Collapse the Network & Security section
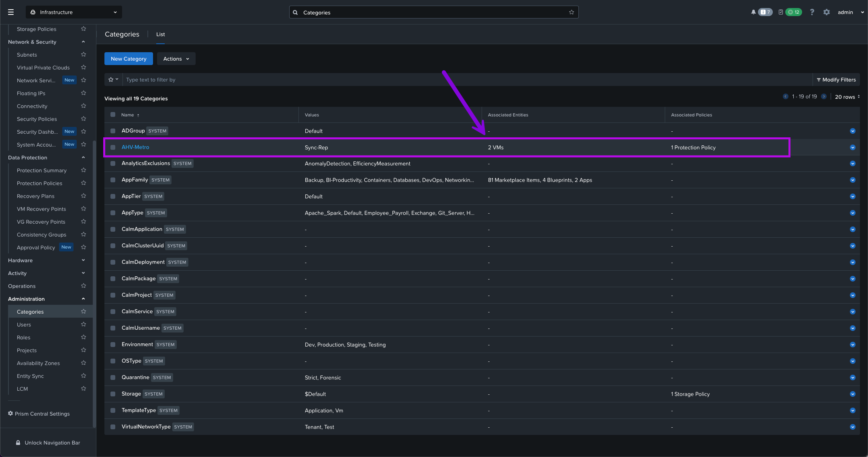868x457 pixels. 83,42
